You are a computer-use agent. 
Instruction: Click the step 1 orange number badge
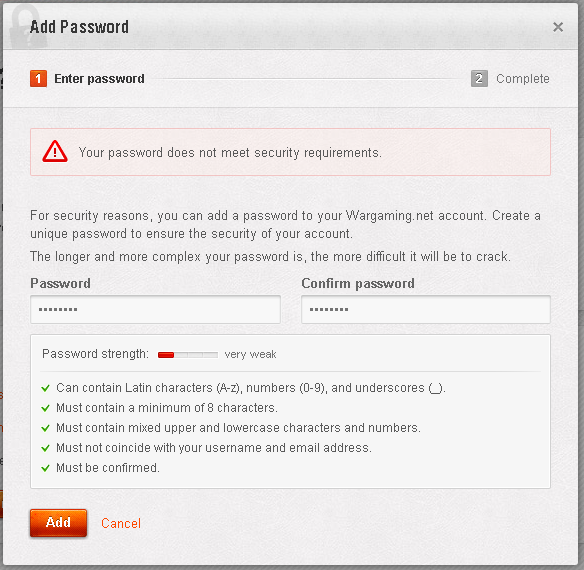pos(38,79)
